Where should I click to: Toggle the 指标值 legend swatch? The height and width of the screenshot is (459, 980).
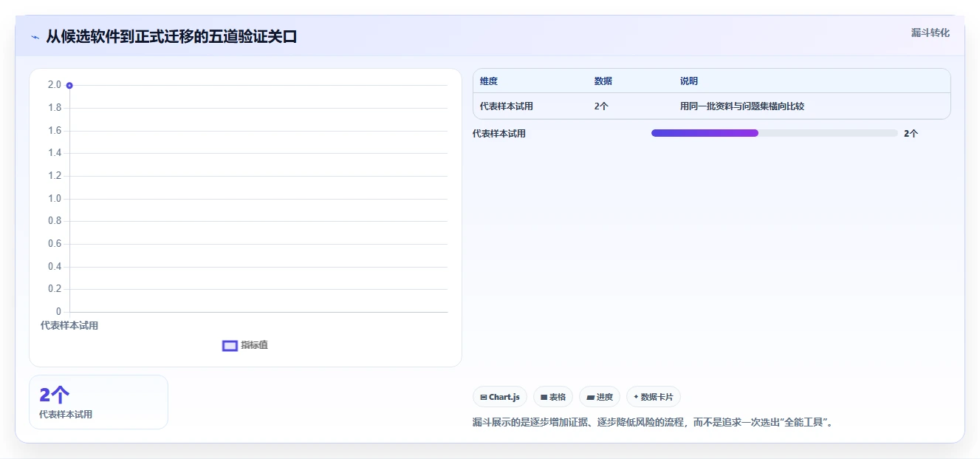pyautogui.click(x=230, y=345)
